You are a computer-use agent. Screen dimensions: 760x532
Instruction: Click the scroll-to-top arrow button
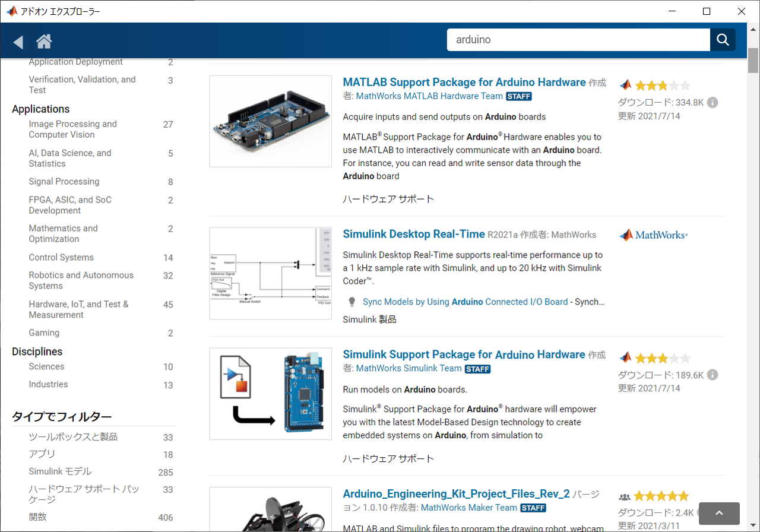[x=718, y=514]
